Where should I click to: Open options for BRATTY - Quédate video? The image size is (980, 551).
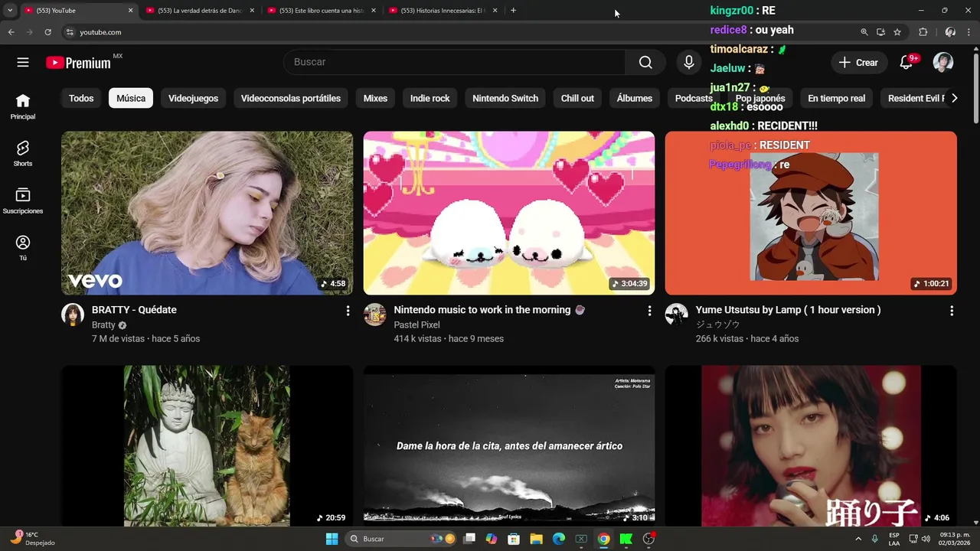click(348, 311)
